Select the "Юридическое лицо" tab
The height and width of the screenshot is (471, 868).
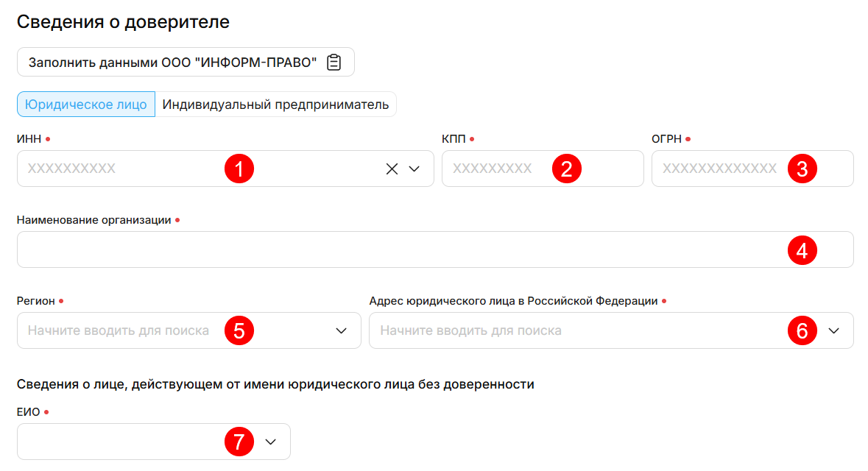[x=86, y=105]
